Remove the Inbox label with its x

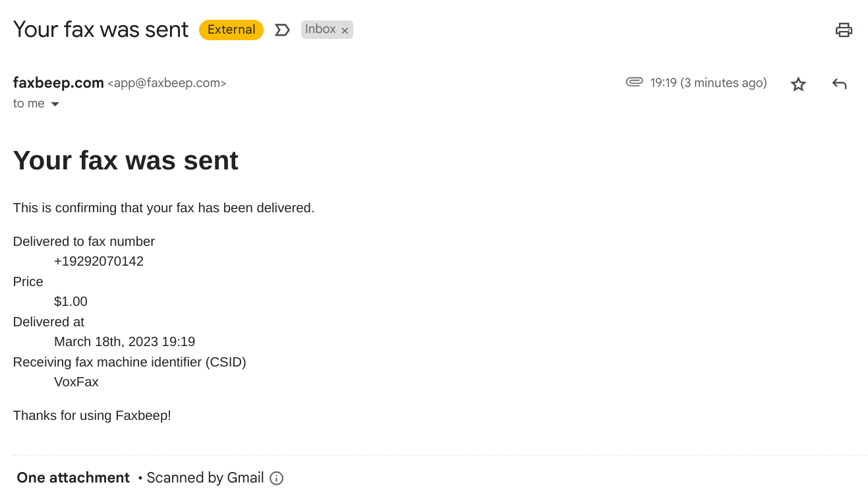point(345,30)
